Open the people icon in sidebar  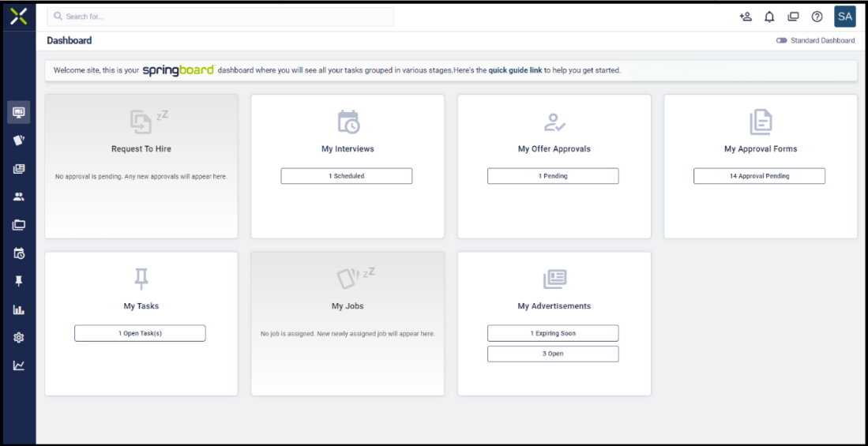pyautogui.click(x=19, y=197)
